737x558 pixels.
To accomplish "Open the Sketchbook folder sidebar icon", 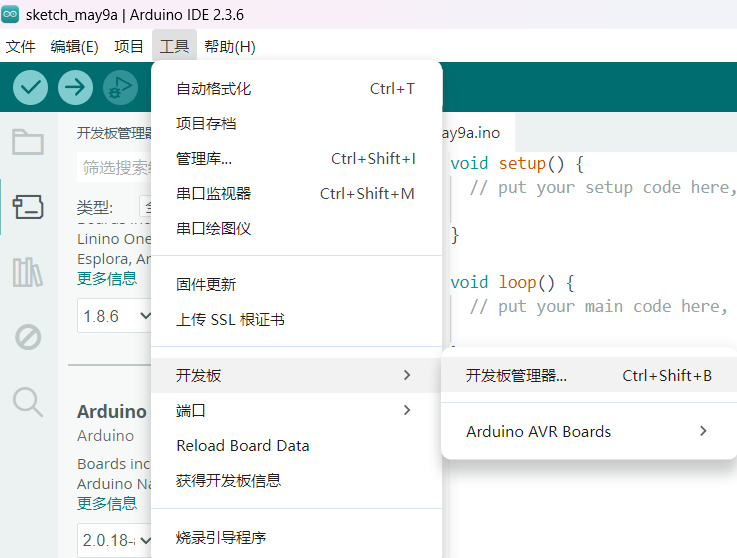I will pos(28,141).
